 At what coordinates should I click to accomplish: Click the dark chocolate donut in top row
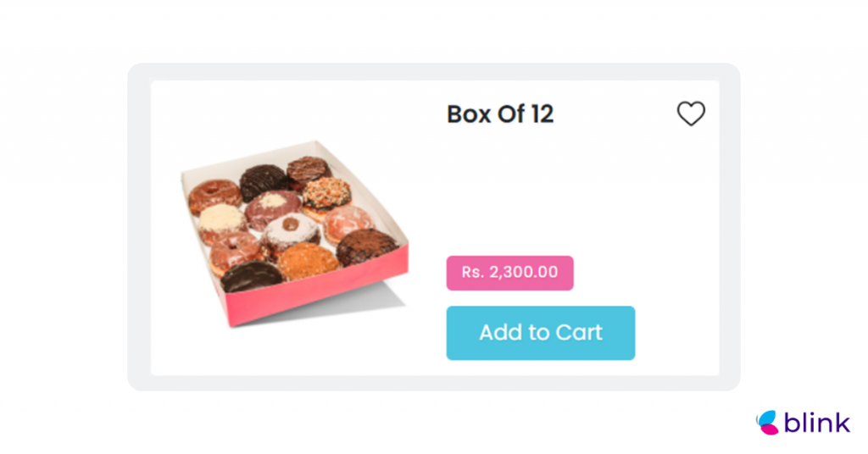[263, 180]
